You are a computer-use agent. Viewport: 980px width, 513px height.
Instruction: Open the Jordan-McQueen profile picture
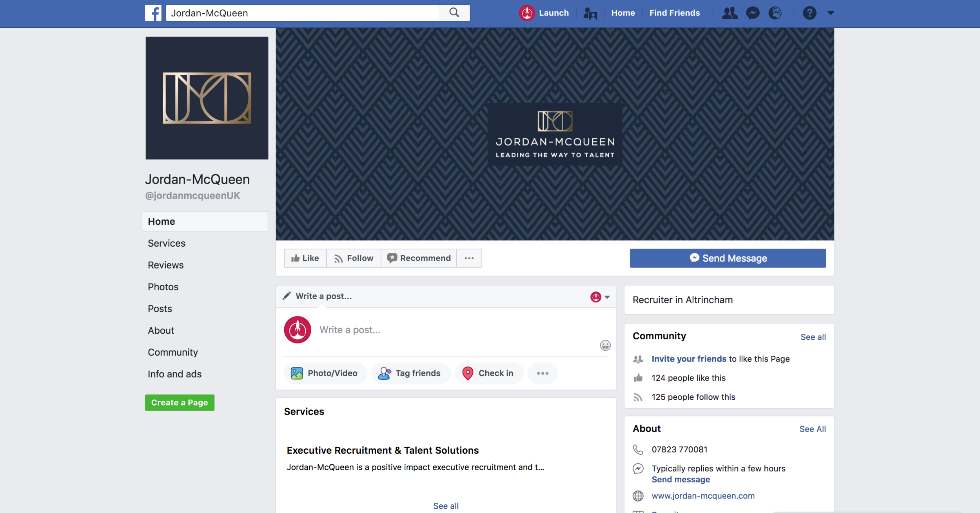(207, 98)
